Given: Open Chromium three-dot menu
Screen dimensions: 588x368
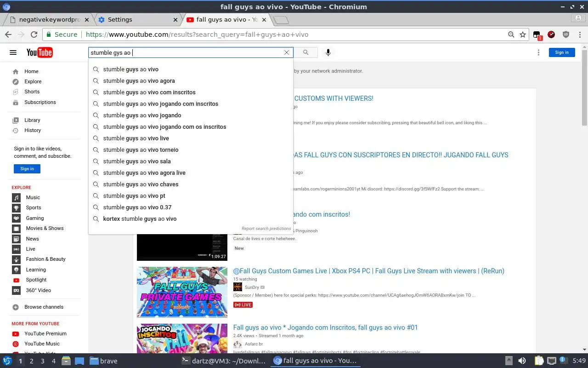Looking at the screenshot, I should [579, 34].
